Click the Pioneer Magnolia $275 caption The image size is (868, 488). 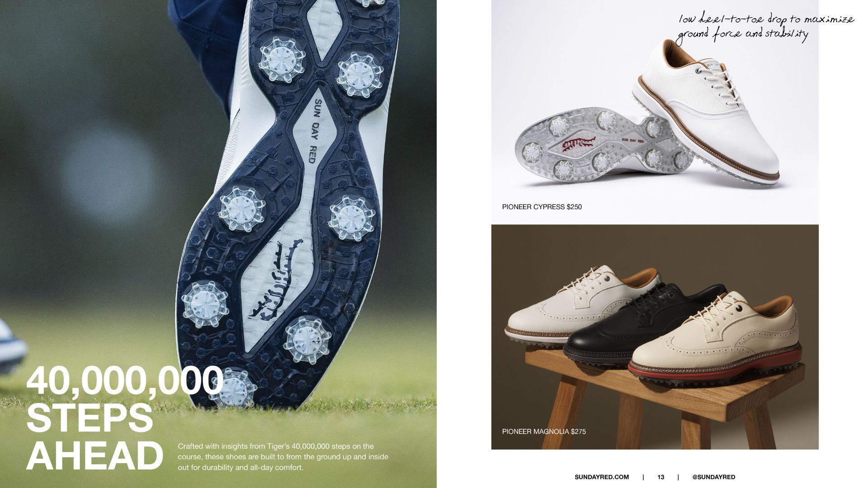click(544, 432)
